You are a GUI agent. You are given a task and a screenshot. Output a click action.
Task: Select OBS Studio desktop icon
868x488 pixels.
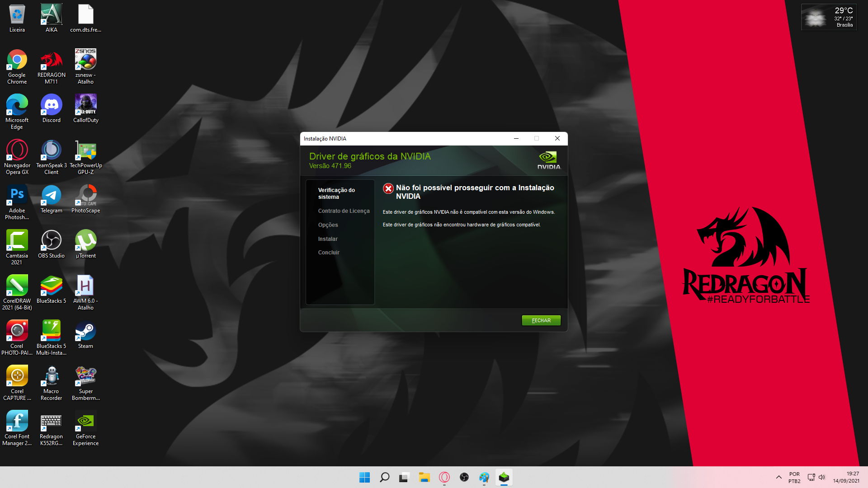tap(52, 244)
